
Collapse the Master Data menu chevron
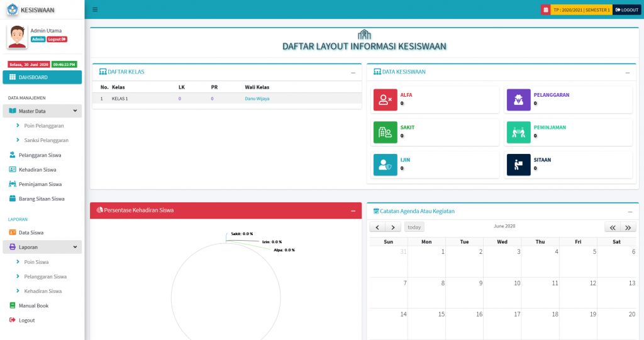pyautogui.click(x=75, y=111)
